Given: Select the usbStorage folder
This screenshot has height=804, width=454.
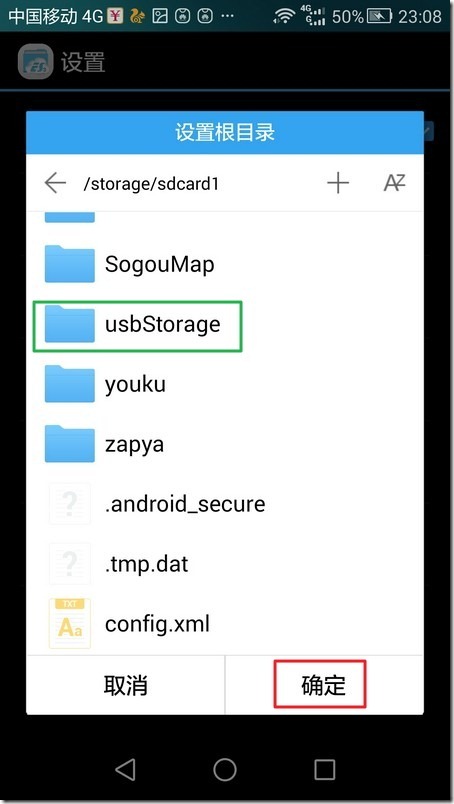Looking at the screenshot, I should point(225,325).
